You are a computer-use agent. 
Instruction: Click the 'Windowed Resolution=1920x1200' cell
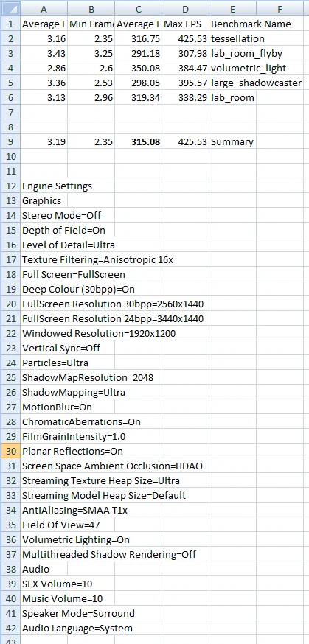[99, 334]
